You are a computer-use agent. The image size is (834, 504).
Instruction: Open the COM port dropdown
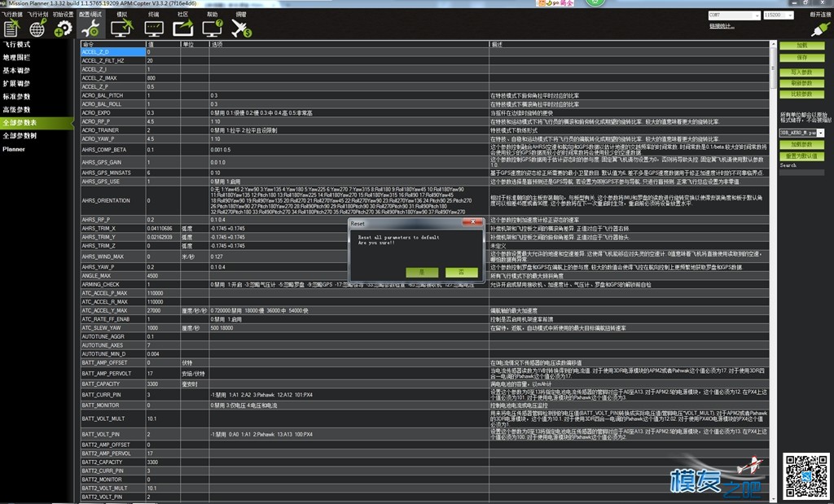click(734, 15)
